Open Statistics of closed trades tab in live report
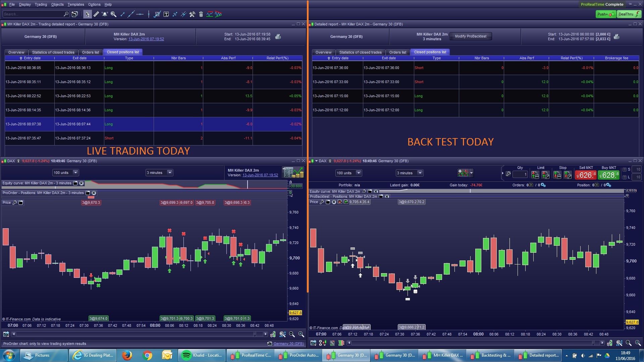 tap(53, 52)
